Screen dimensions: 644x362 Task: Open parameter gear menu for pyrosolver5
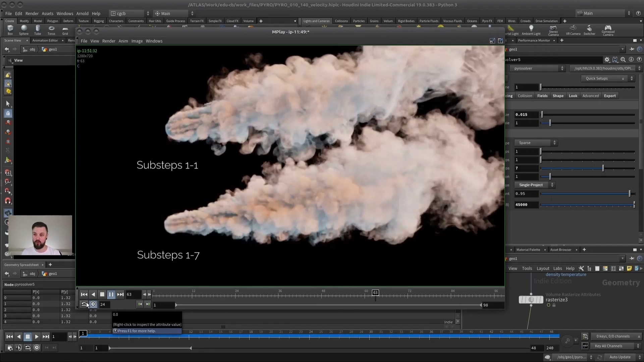pyautogui.click(x=607, y=60)
